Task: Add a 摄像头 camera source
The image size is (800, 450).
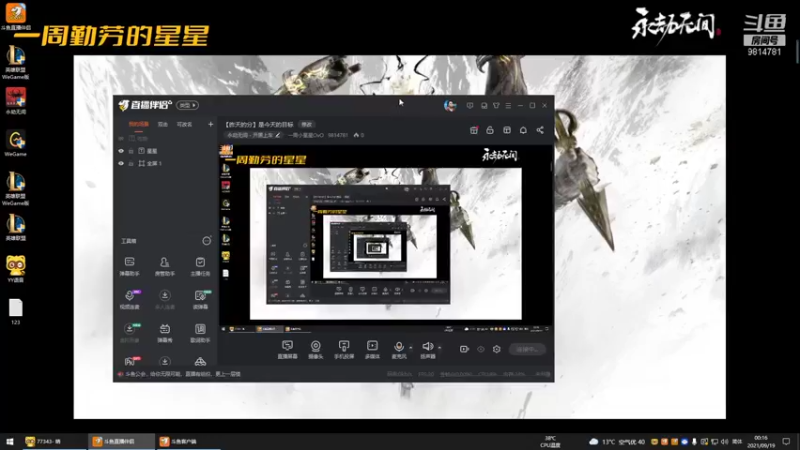Action: pos(316,349)
